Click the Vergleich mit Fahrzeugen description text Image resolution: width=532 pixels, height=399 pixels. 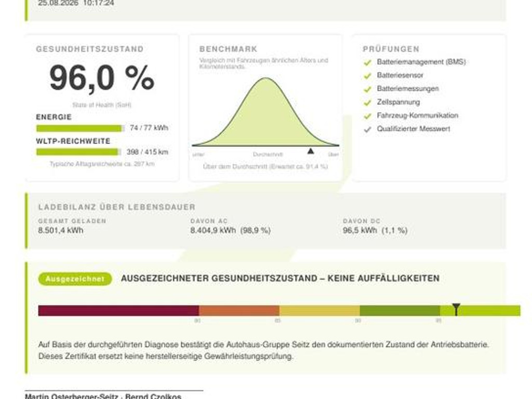point(263,63)
